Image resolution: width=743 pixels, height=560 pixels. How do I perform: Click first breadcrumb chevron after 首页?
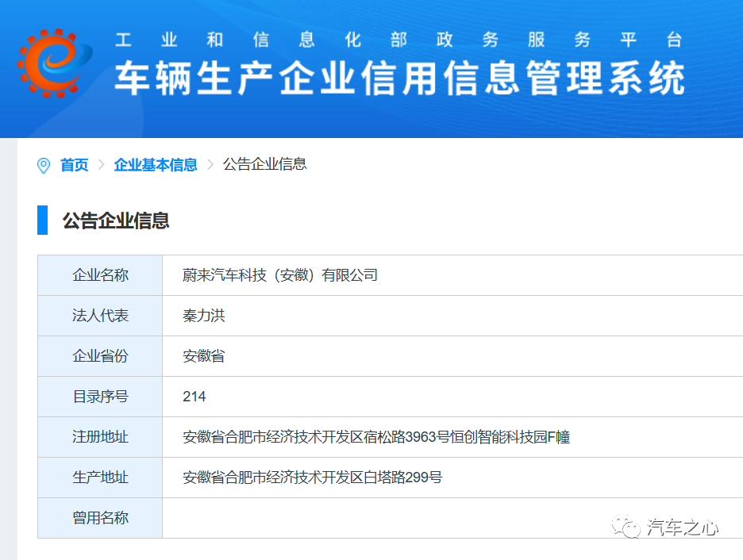pos(101,165)
